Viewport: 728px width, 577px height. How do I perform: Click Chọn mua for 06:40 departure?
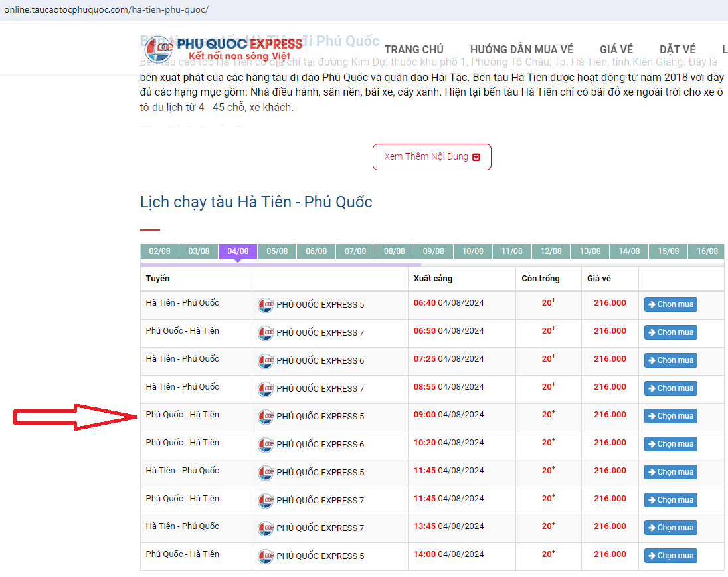(670, 304)
